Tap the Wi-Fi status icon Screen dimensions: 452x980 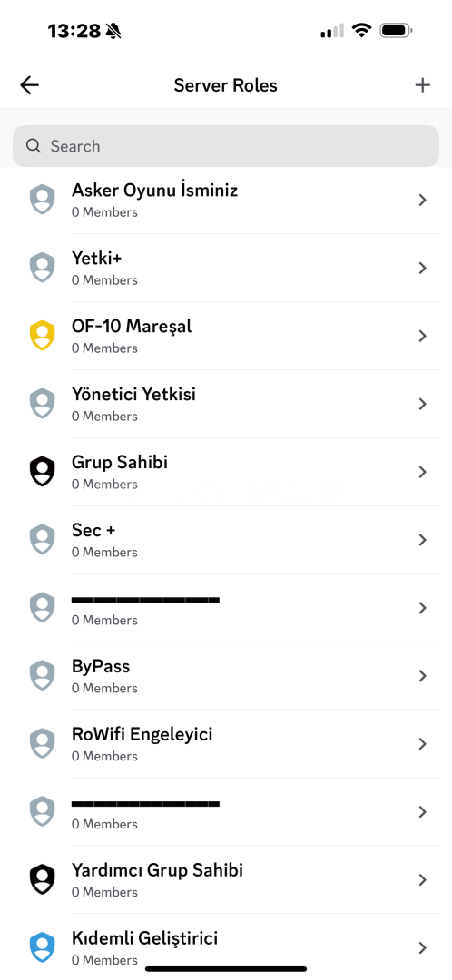(x=360, y=30)
